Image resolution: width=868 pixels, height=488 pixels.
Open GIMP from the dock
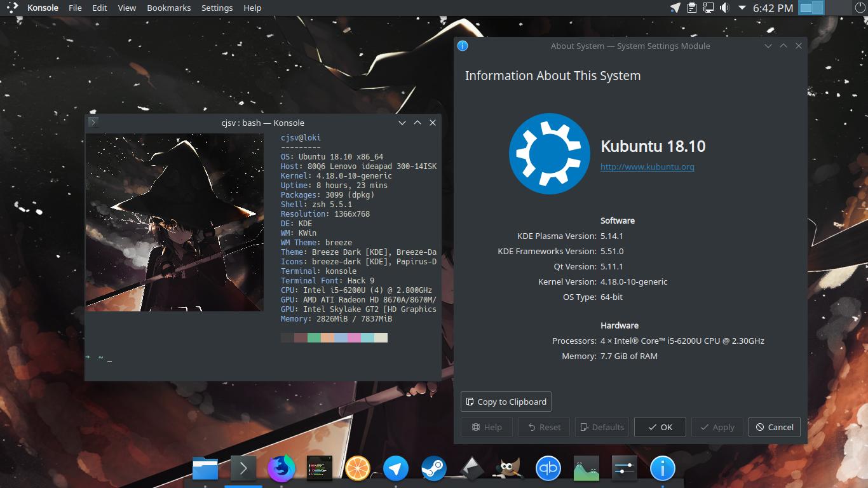click(x=509, y=469)
